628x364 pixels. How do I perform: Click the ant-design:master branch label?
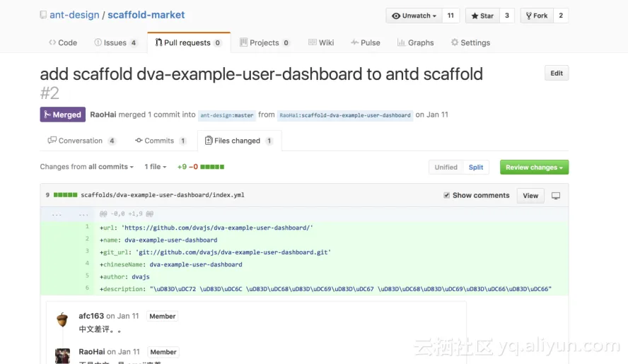pos(227,115)
